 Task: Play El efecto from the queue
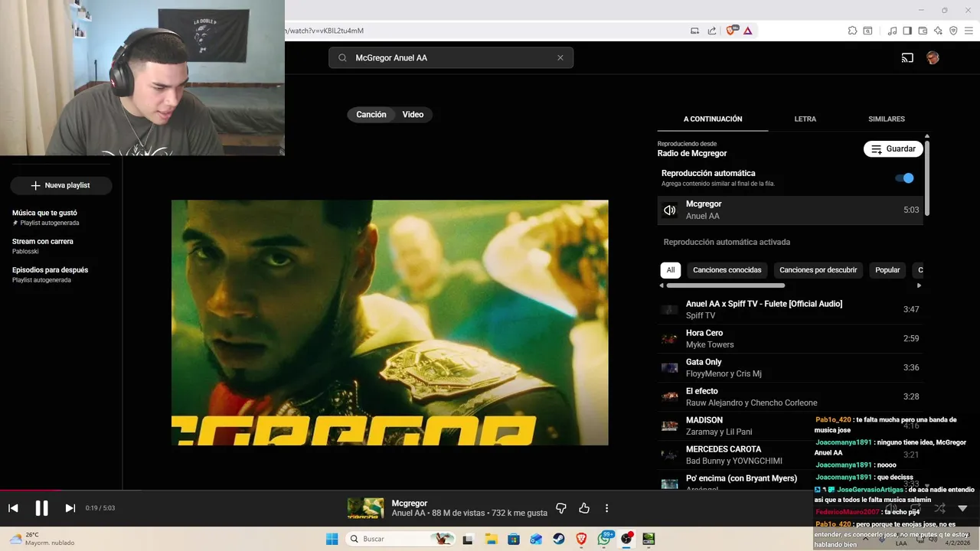[x=790, y=396]
